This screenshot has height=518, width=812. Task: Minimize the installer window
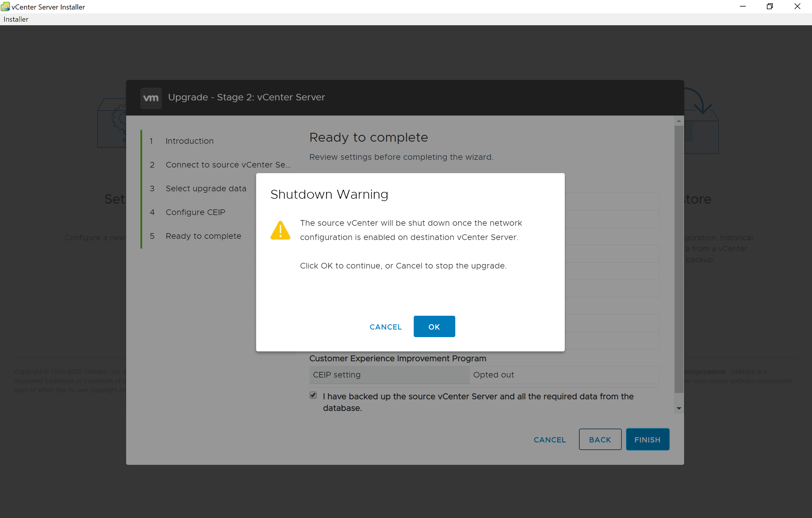pyautogui.click(x=743, y=7)
